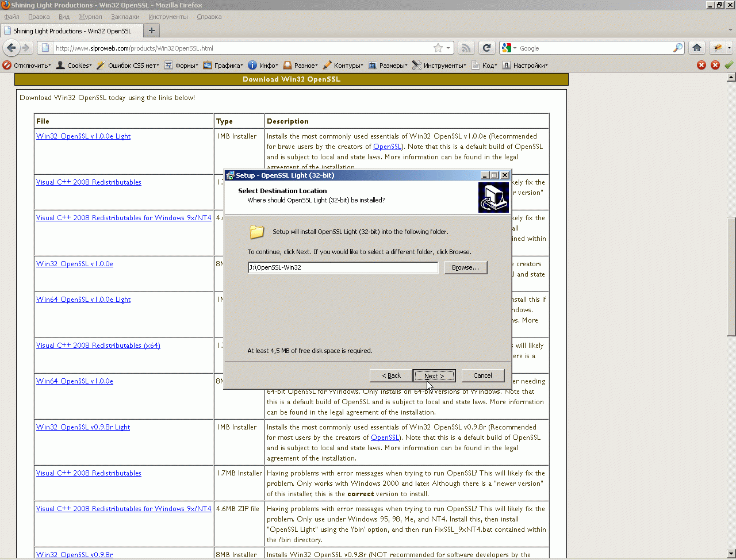Select the Shining Light Productions tab
Viewport: 736px width, 560px height.
pos(72,31)
